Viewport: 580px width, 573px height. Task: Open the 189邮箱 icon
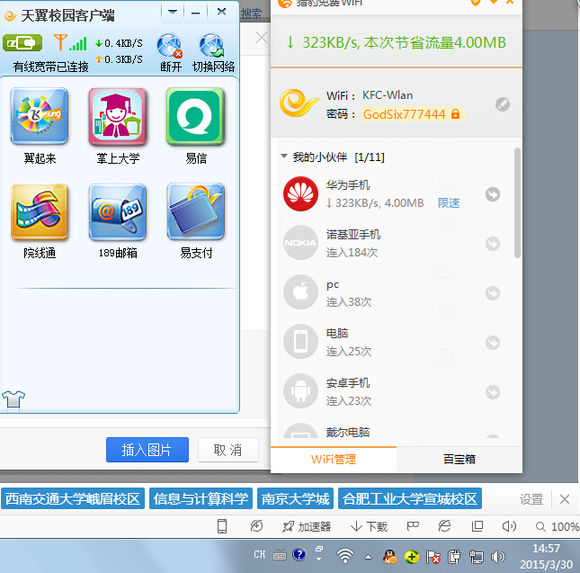118,212
